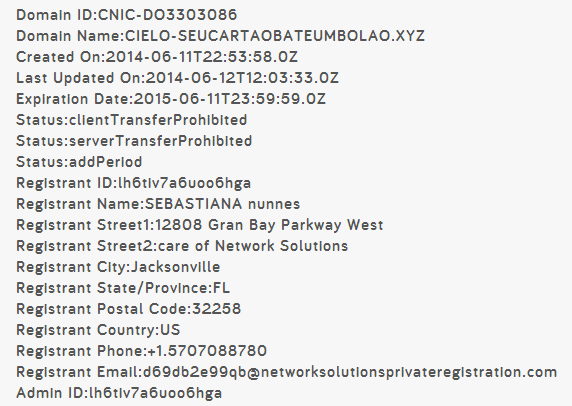Click the Status:clientTransferProhibited line

click(x=132, y=120)
